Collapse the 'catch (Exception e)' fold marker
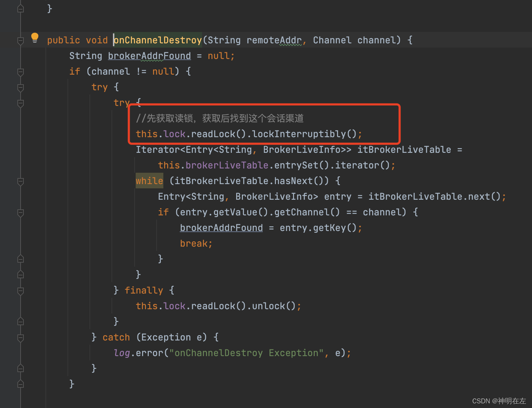The image size is (532, 408). tap(21, 338)
